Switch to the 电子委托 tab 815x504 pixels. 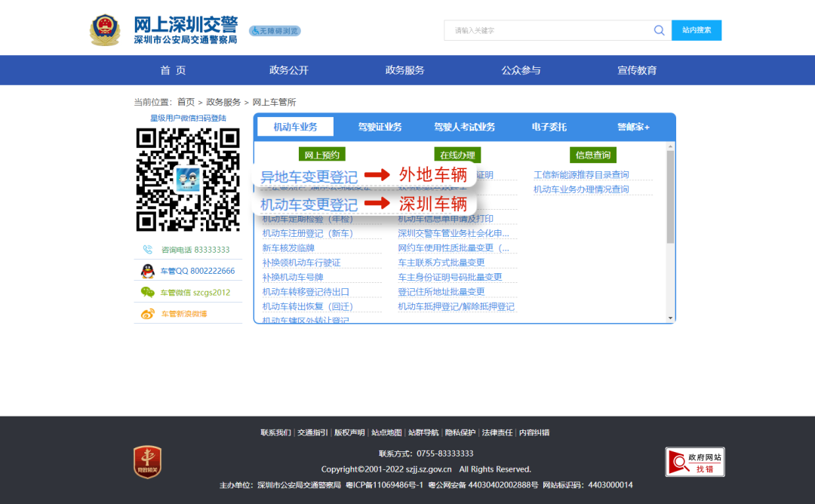click(549, 127)
